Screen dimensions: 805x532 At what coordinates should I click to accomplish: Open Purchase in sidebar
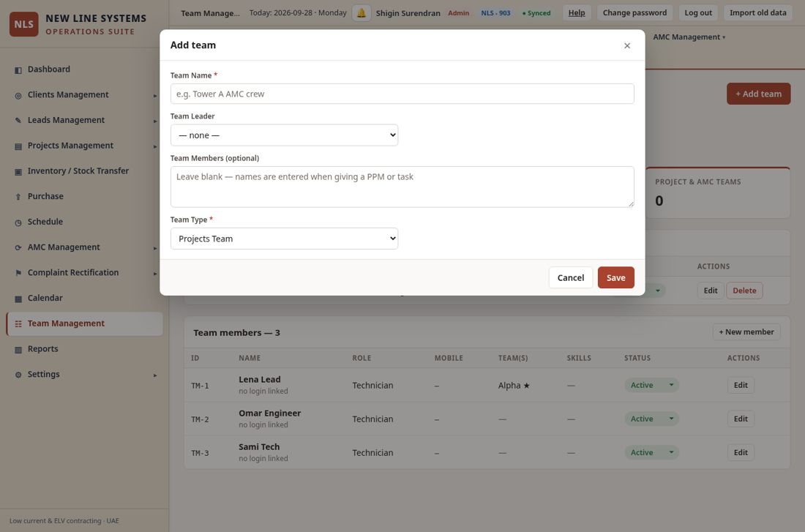click(84, 196)
